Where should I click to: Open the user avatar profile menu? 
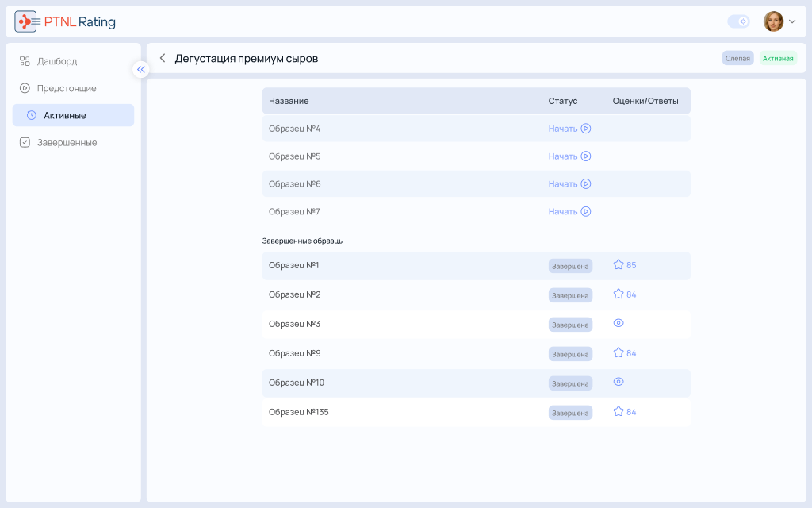click(774, 21)
